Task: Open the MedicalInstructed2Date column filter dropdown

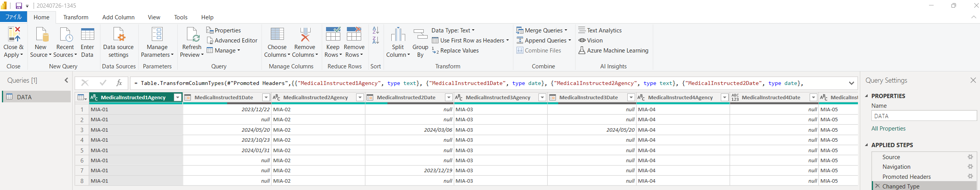Action: pyautogui.click(x=449, y=97)
